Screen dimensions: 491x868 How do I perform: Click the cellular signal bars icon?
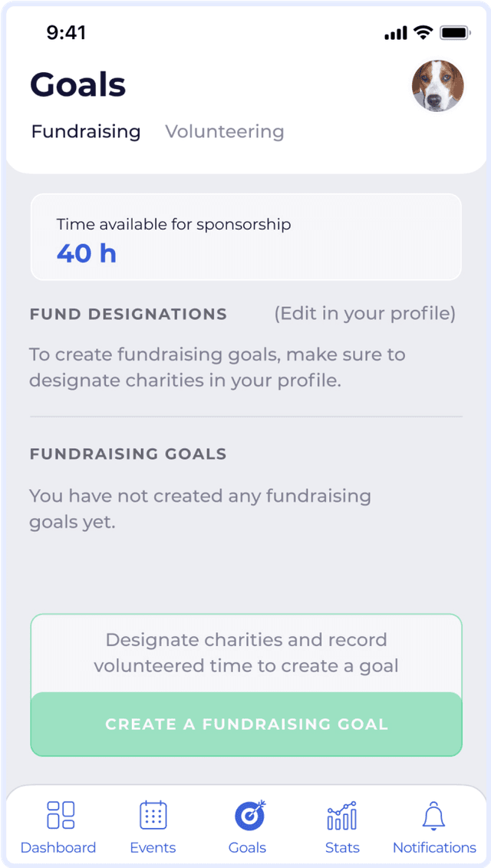click(395, 33)
